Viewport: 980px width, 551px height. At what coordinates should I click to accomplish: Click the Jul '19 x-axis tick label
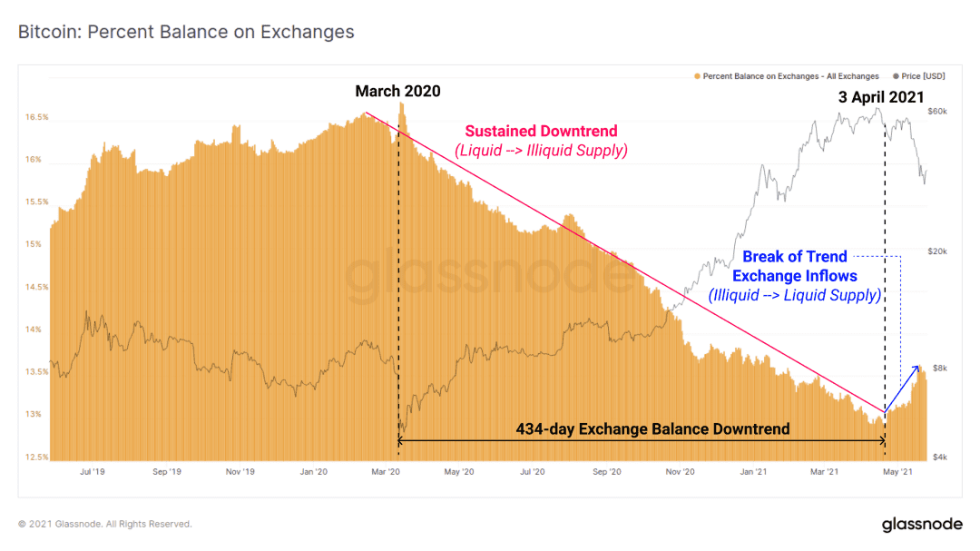(93, 471)
